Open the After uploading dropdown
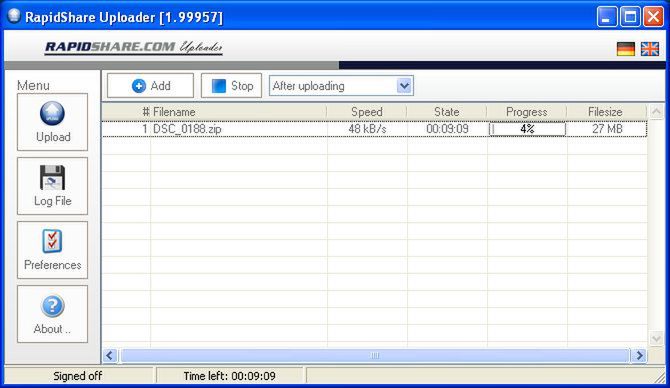The width and height of the screenshot is (670, 388). coord(341,86)
